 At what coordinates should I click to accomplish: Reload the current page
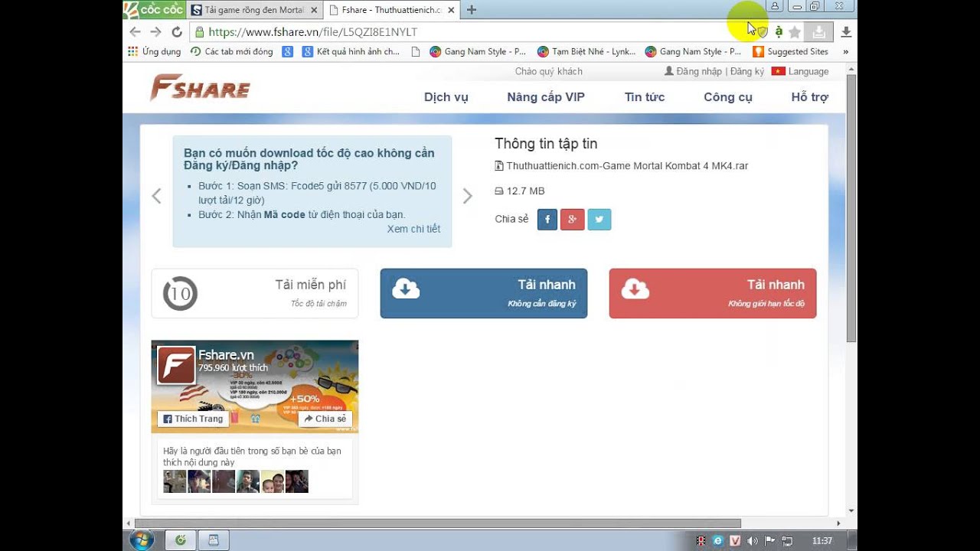click(176, 32)
